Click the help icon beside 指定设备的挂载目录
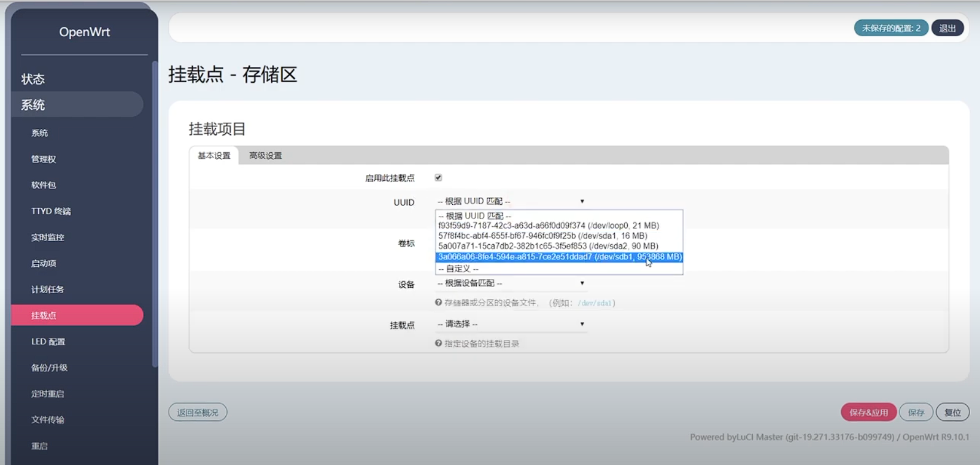The width and height of the screenshot is (980, 465). point(438,343)
